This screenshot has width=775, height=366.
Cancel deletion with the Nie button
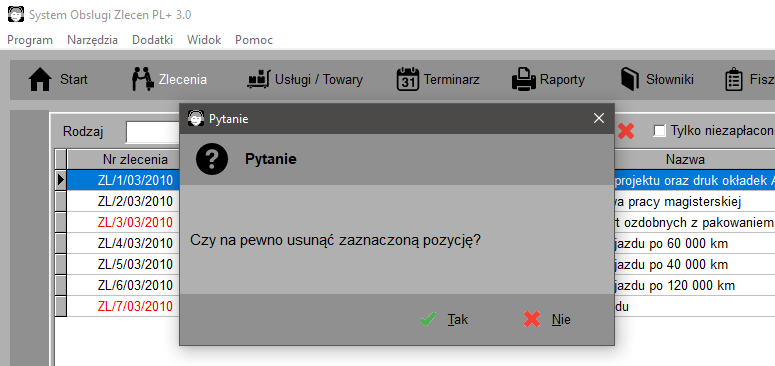pos(547,320)
